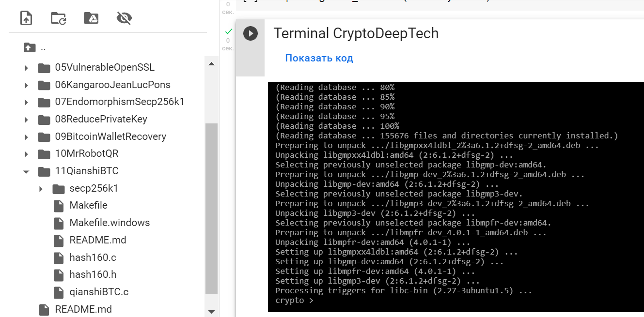This screenshot has width=644, height=317.
Task: Select the 06KangarooJeanLucPons folder icon
Action: (44, 85)
